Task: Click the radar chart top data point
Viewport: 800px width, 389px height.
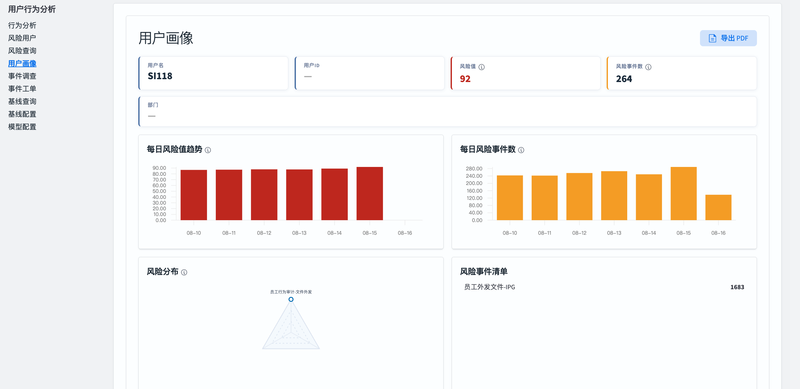Action: click(291, 299)
